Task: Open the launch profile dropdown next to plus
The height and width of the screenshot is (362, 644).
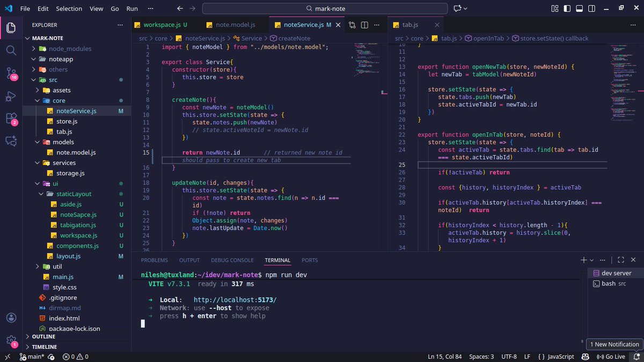Action: (x=591, y=260)
